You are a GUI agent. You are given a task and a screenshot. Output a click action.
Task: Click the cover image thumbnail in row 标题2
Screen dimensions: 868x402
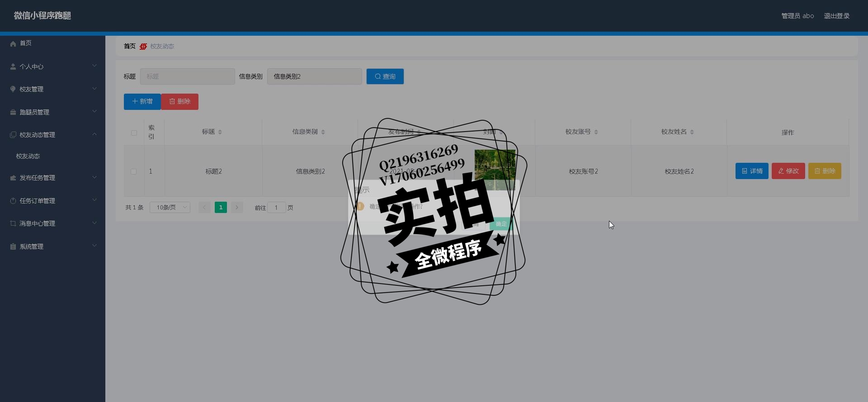tap(495, 170)
